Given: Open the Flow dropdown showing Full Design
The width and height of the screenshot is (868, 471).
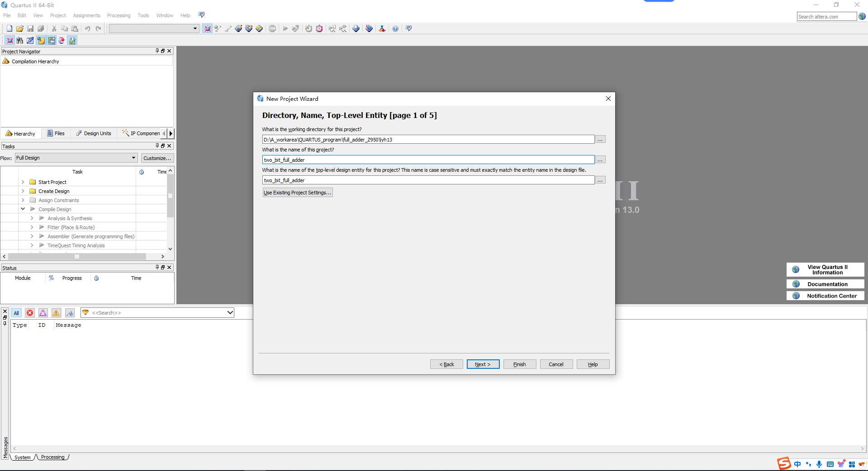Looking at the screenshot, I should tap(133, 158).
